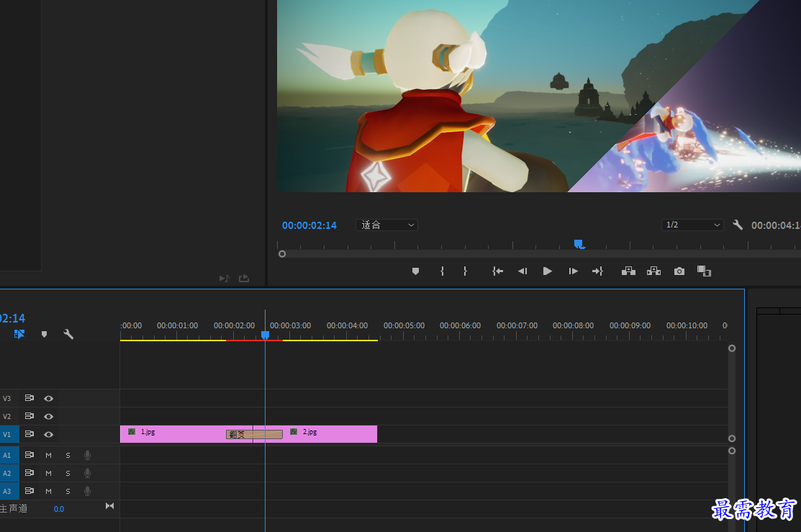Click the monitor scrub bar playhead marker
Screen dimensions: 801x532
579,244
